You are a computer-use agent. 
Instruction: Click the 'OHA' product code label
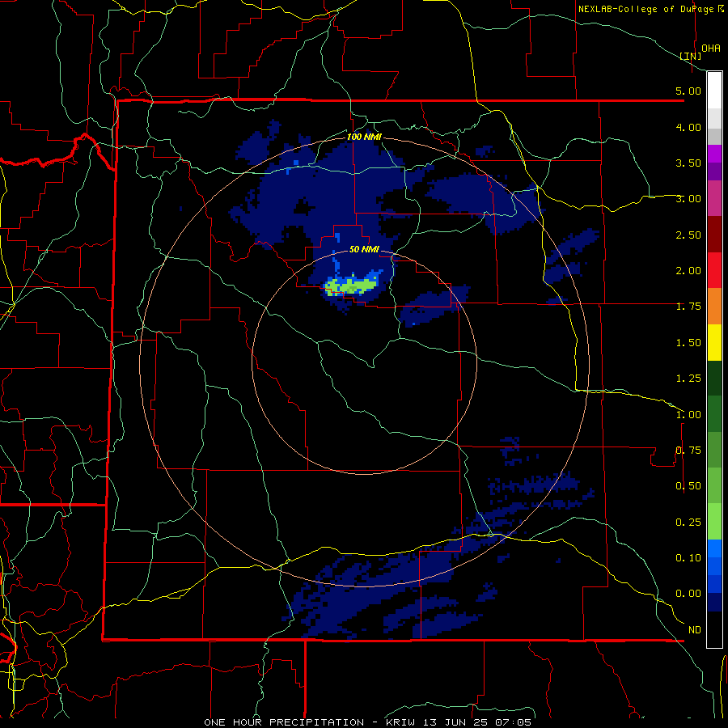point(711,49)
